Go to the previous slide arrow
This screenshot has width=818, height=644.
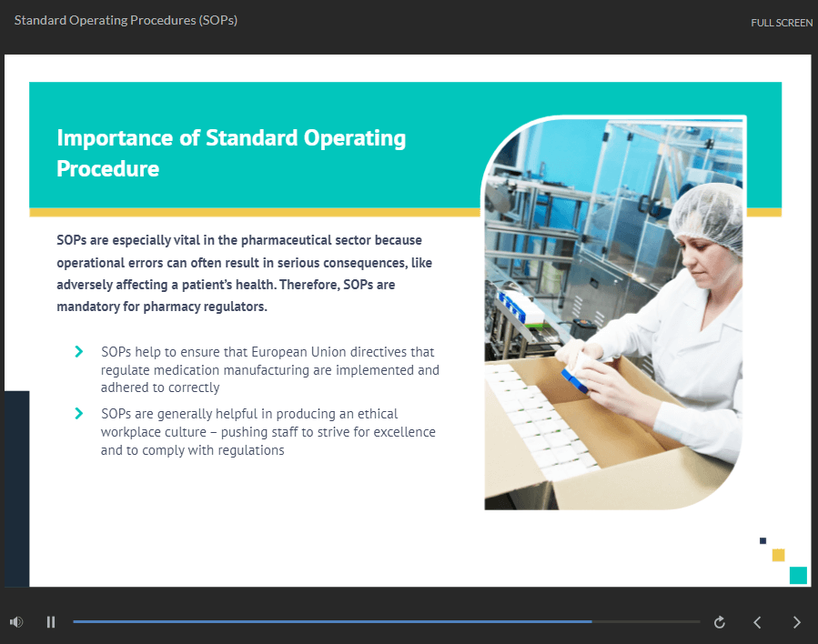[757, 622]
